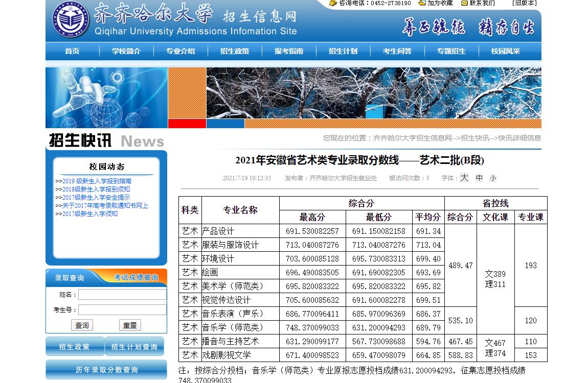The image size is (588, 383).
Task: Open the 报考指南 menu item
Action: pos(289,51)
